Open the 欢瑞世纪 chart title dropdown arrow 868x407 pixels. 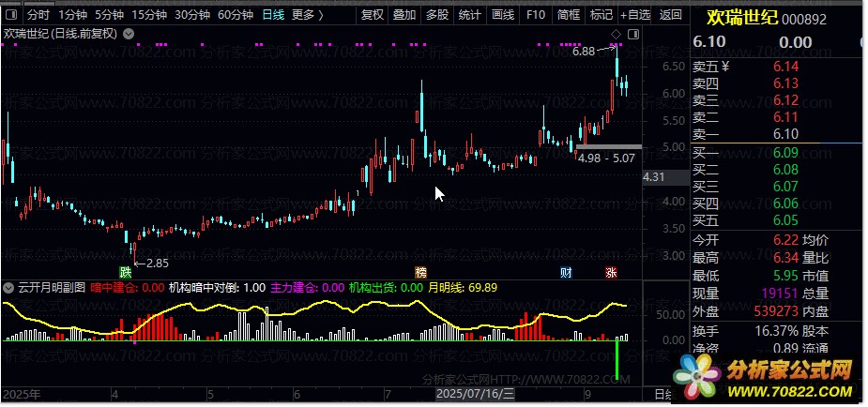coord(129,34)
